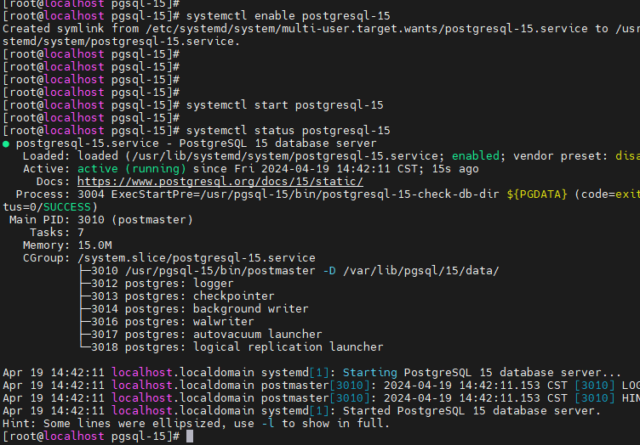640x445 pixels.
Task: Click the 'stemd/system/postgresql-15.service.' continuation line
Action: coord(121,41)
